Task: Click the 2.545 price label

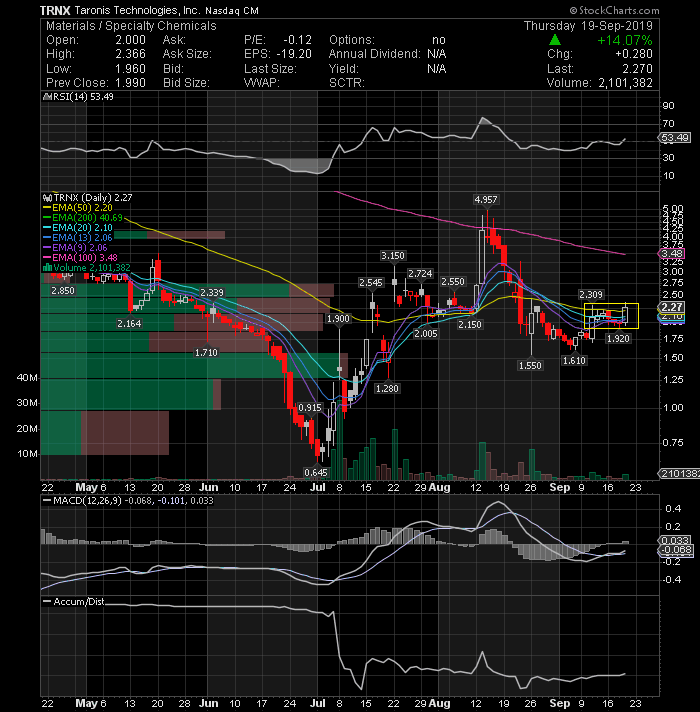Action: coord(371,282)
